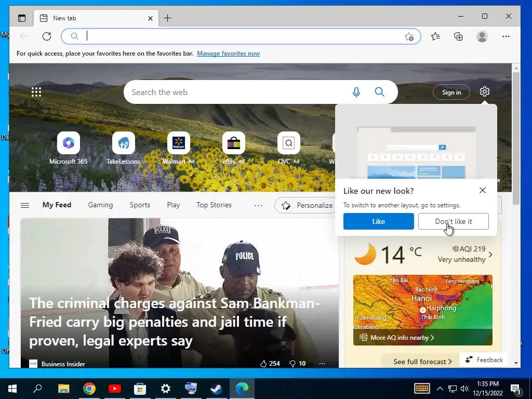Open the Hanoi air quality map
Viewport: 532px width, 399px height.
(x=423, y=310)
